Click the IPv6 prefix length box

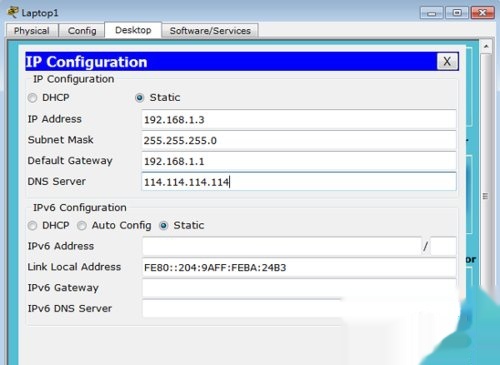[443, 246]
